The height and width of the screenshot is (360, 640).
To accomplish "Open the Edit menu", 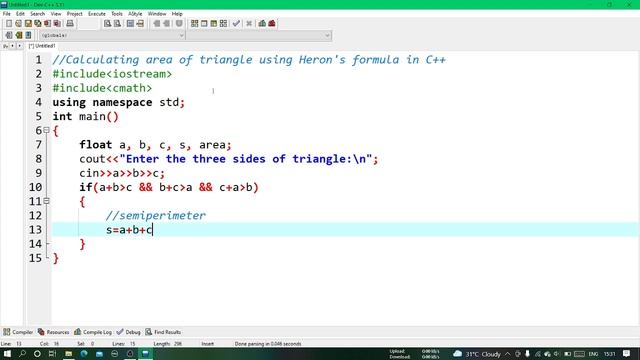I will pos(20,14).
